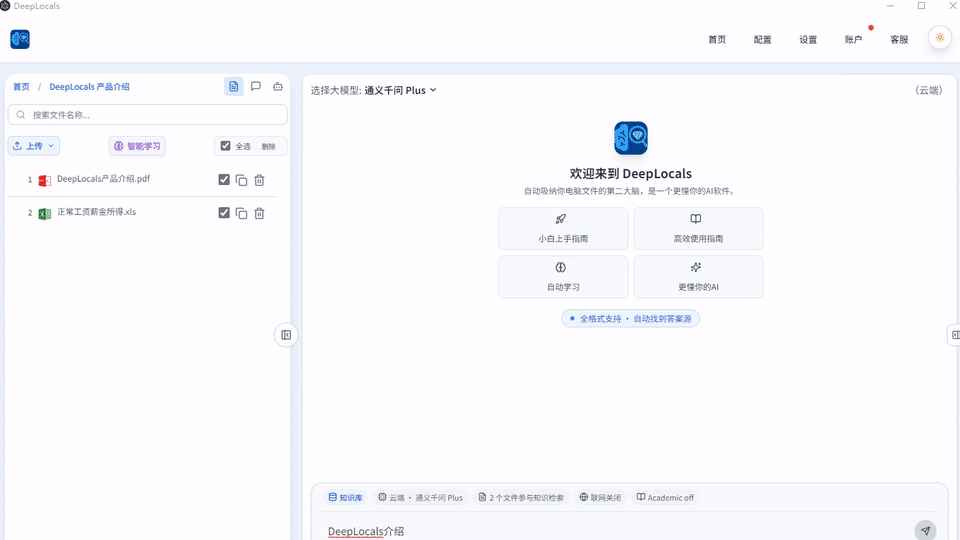Open 2个文件参与知识检索 file selector
The image size is (960, 540).
[521, 498]
